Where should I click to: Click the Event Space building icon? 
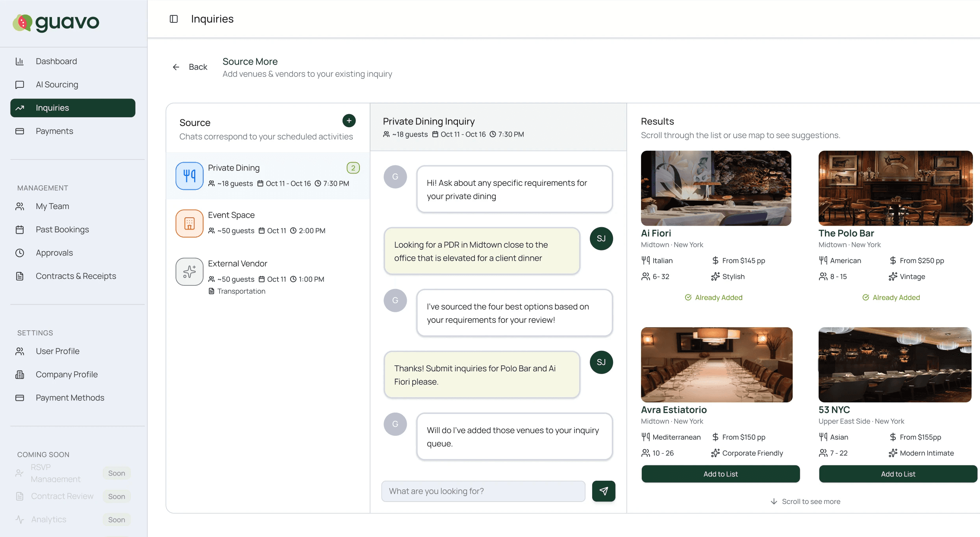coord(189,223)
